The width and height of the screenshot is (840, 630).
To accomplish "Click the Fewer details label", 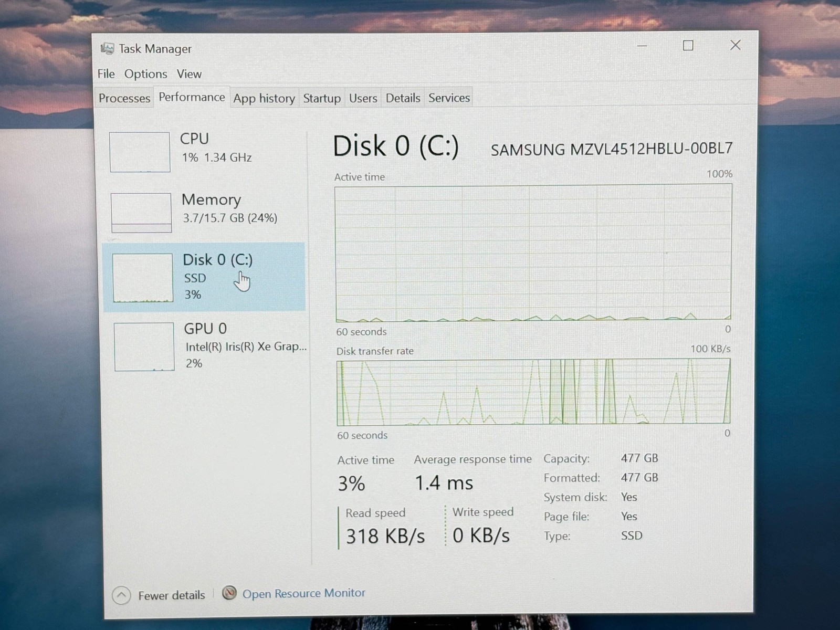I will (172, 595).
